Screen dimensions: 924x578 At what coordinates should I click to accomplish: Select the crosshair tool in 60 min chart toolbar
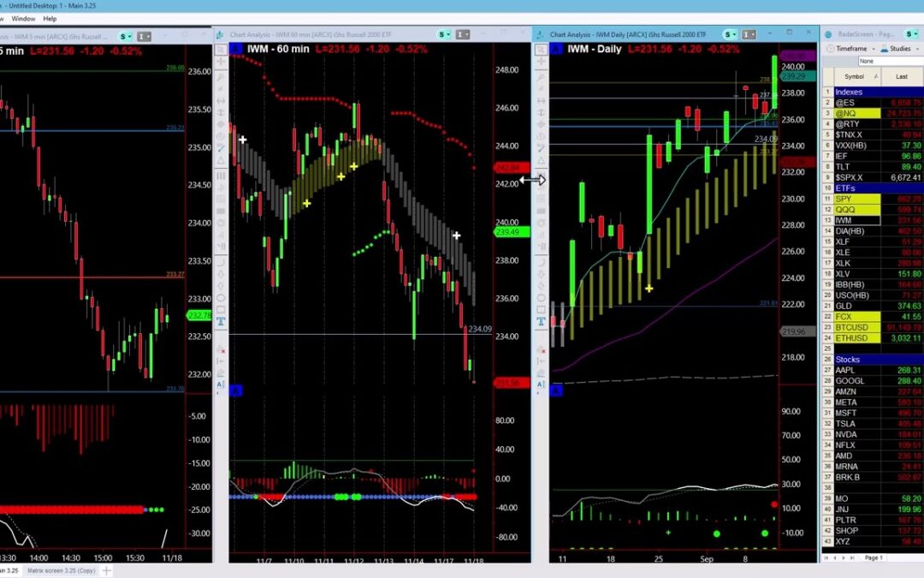221,64
